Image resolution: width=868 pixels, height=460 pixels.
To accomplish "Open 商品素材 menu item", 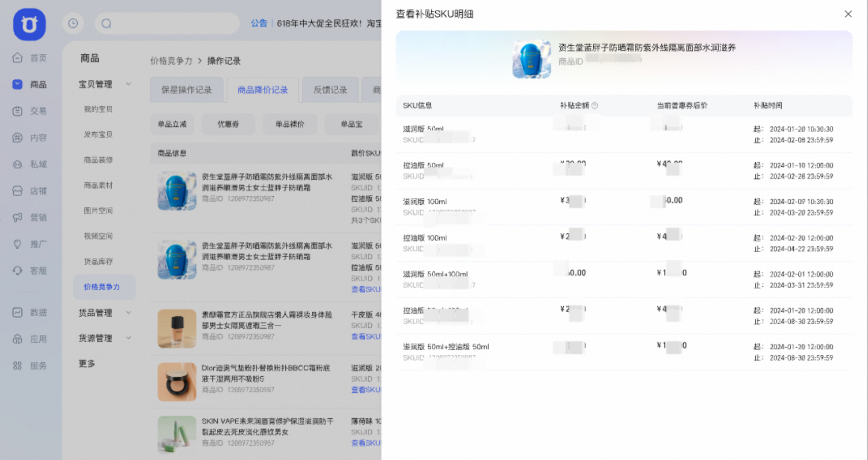I will point(98,185).
